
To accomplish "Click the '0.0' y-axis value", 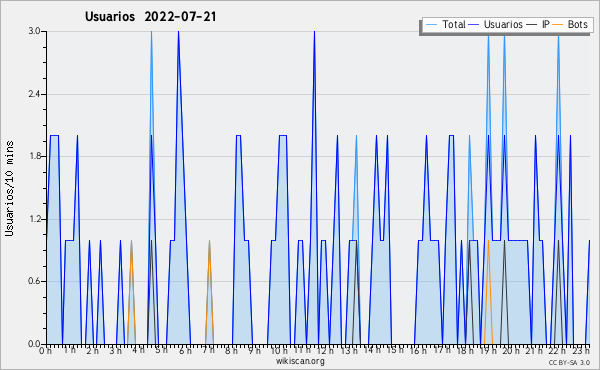I will [34, 344].
